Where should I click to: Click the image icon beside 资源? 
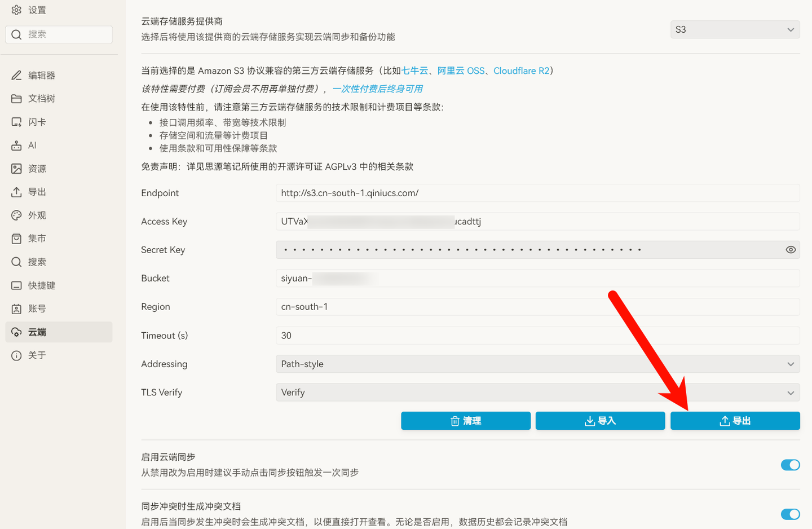tap(16, 169)
